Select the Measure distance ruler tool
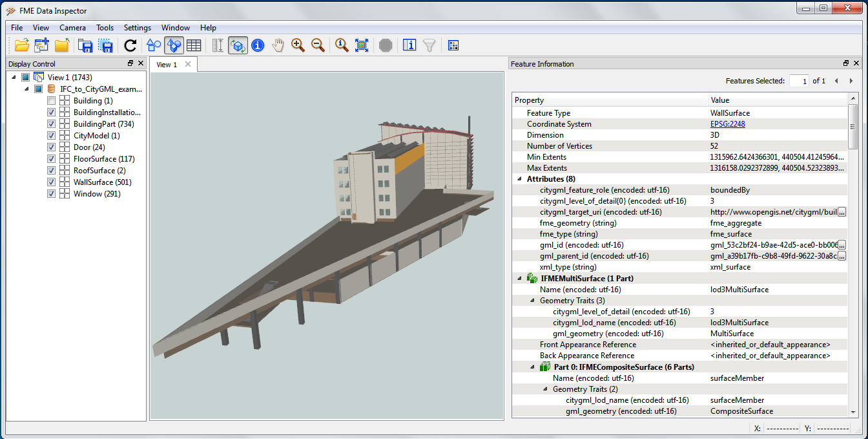The width and height of the screenshot is (868, 439). click(x=218, y=45)
